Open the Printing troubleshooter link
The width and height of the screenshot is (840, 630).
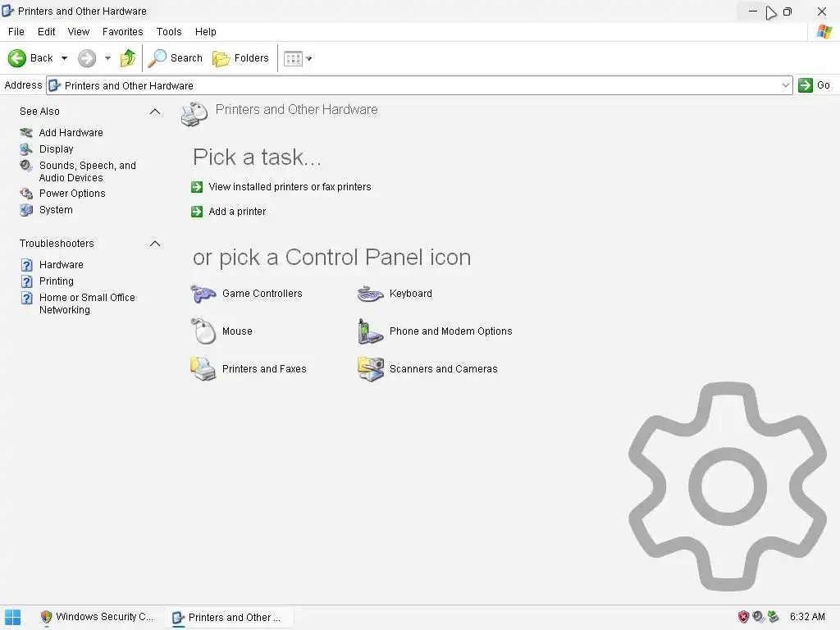pyautogui.click(x=57, y=281)
